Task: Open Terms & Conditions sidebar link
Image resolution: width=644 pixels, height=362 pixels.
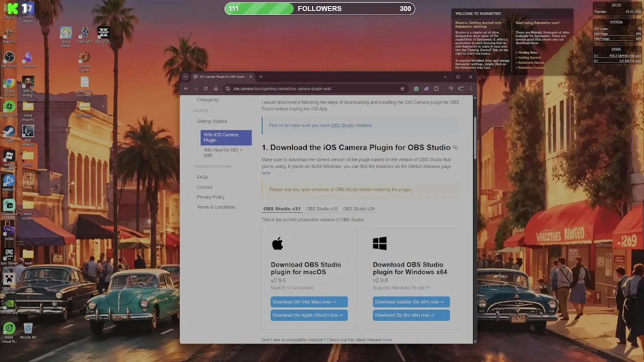Action: [216, 207]
